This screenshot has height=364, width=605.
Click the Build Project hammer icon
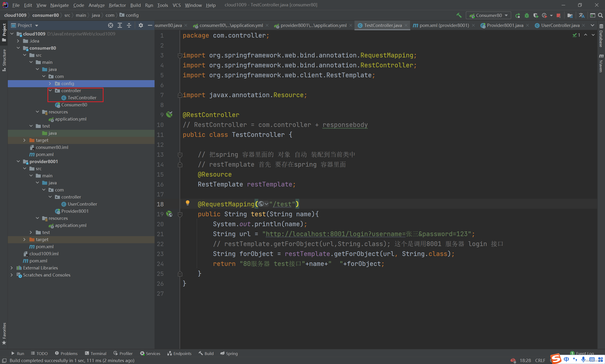coord(459,15)
